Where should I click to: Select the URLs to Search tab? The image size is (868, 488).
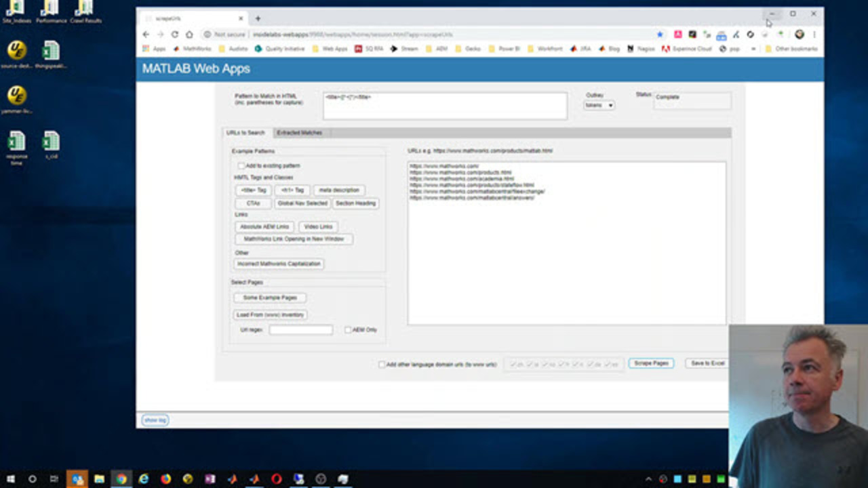pyautogui.click(x=245, y=133)
